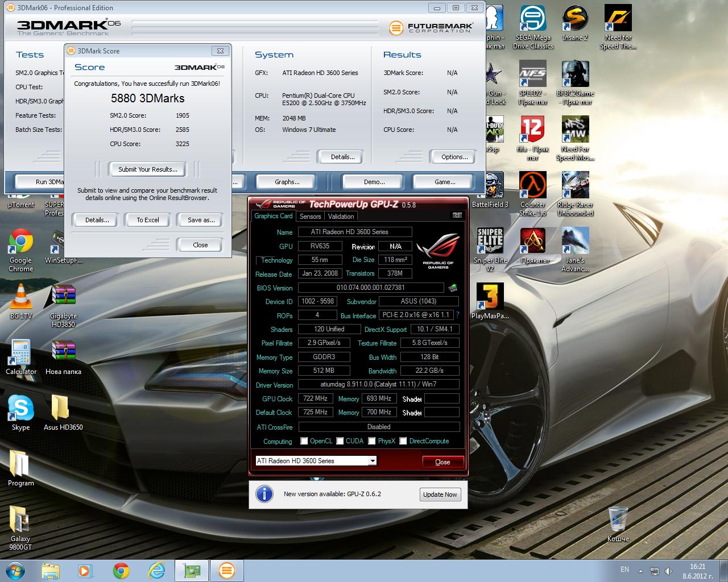Viewport: 728px width, 582px height.
Task: Click the GPU Name field in GPU-Z
Action: pyautogui.click(x=355, y=232)
